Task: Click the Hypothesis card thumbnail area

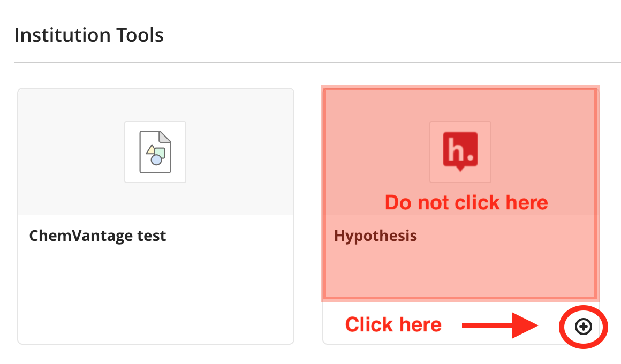Action: point(460,151)
